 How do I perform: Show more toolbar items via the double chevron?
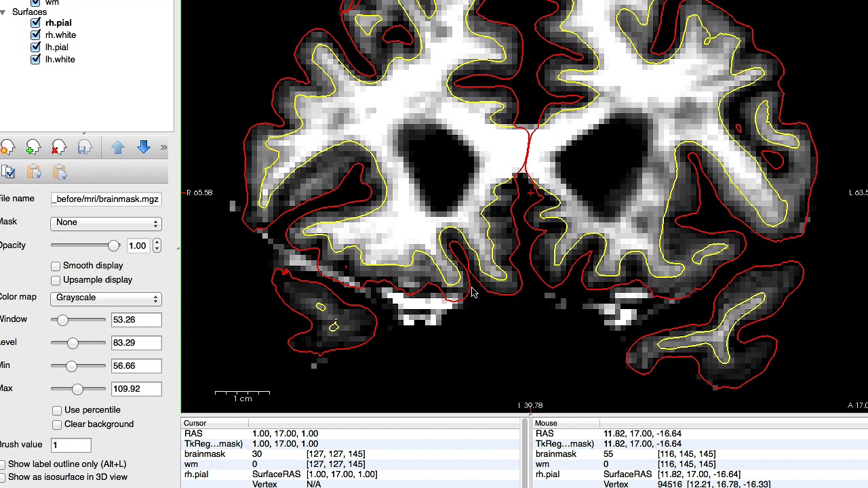[x=163, y=148]
